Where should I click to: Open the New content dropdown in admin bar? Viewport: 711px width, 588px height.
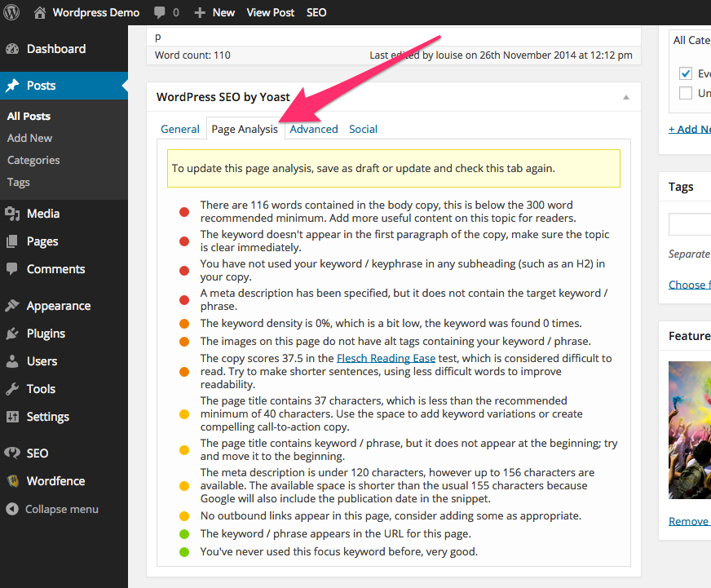tap(214, 12)
